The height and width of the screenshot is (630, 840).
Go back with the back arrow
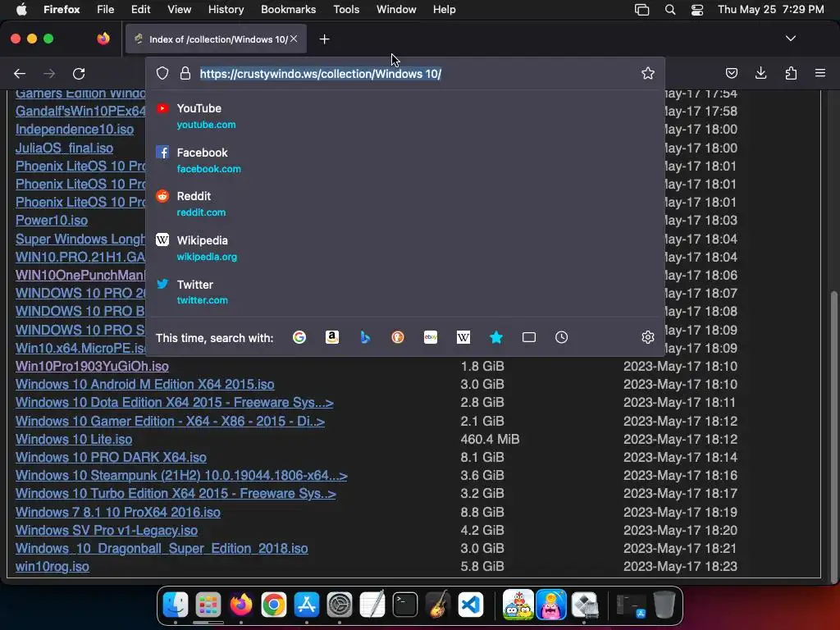20,73
